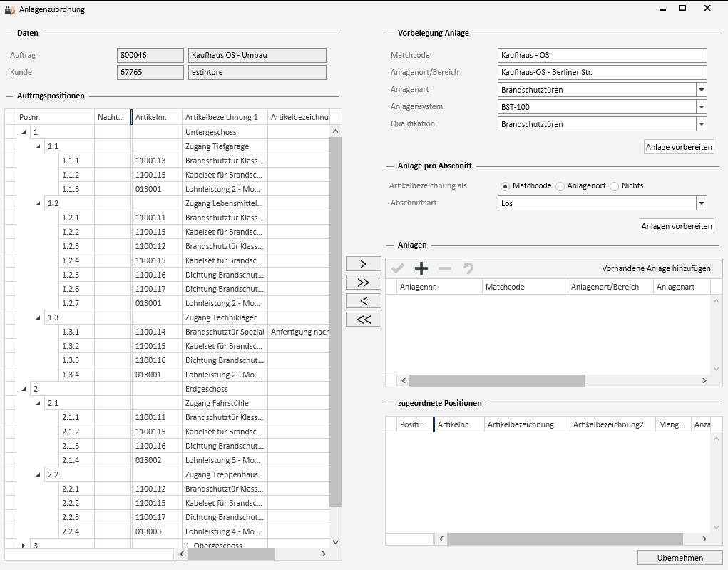Remove Anlage with the minus icon

point(445,268)
